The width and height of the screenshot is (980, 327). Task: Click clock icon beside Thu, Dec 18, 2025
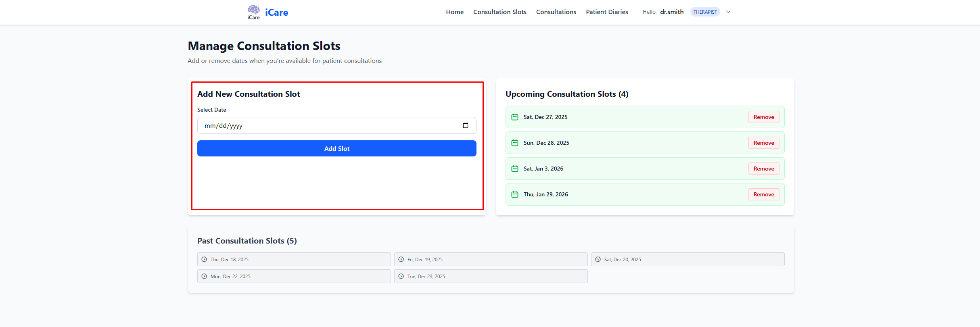click(204, 259)
